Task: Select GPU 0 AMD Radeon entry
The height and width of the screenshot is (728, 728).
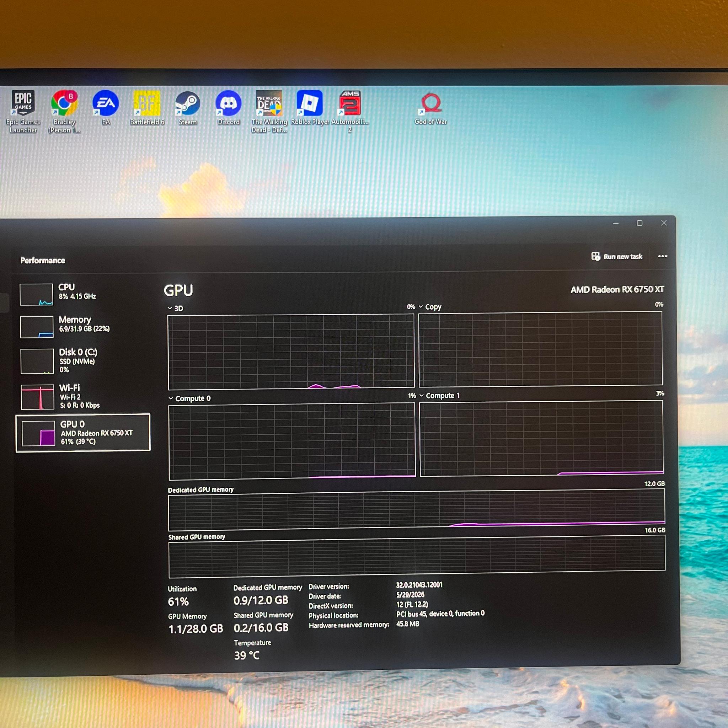Action: point(83,432)
